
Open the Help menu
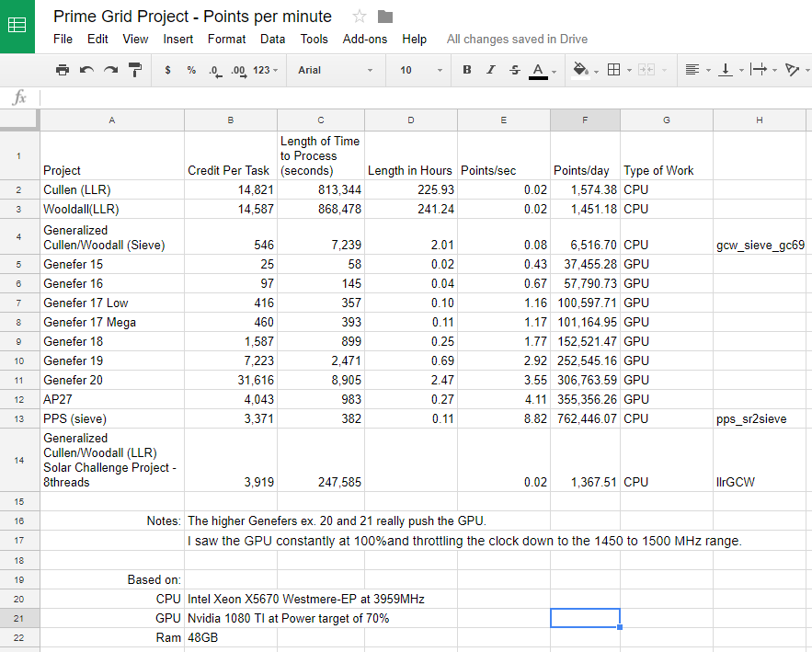415,40
